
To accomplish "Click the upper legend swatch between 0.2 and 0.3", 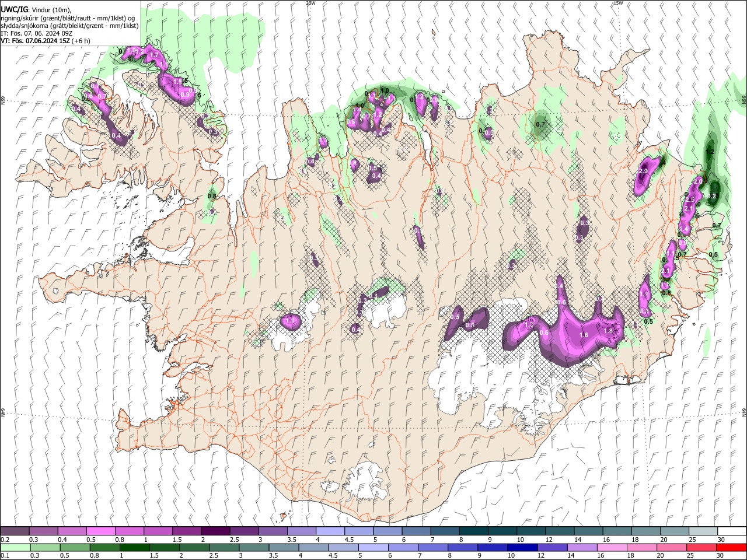I will pyautogui.click(x=15, y=531).
